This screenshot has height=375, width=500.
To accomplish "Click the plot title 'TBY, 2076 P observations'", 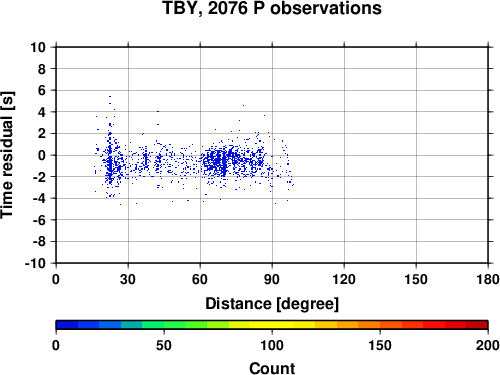I will [272, 8].
